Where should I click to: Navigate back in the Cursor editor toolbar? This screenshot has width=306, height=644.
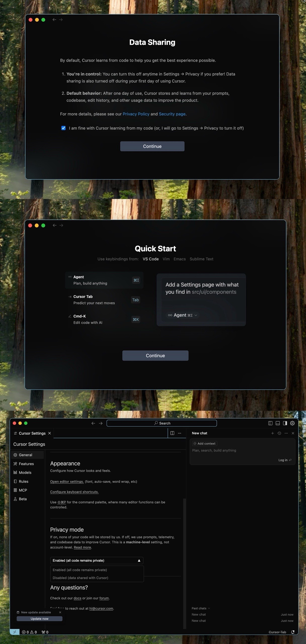[x=93, y=423]
